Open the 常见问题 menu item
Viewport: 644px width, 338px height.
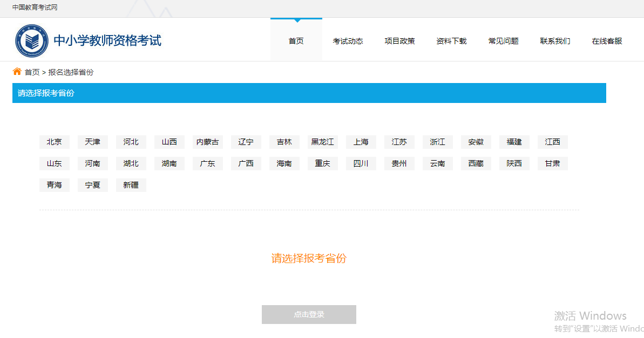(503, 40)
